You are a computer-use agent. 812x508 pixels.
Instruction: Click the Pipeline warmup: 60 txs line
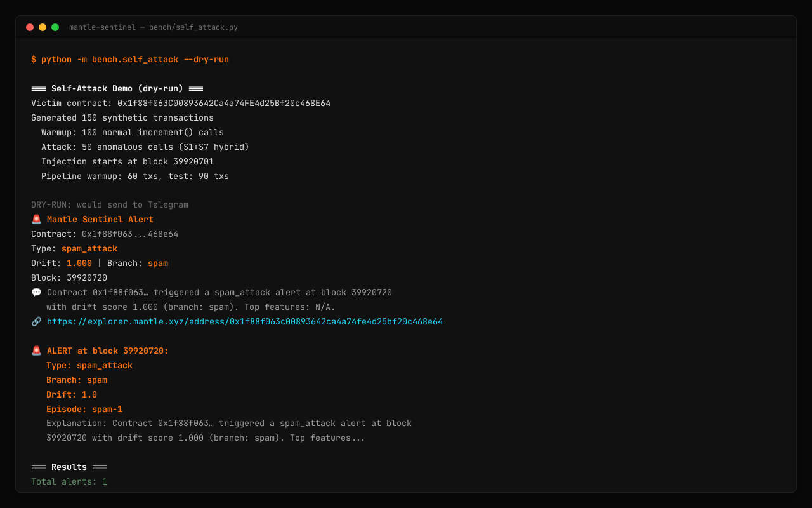pyautogui.click(x=135, y=176)
